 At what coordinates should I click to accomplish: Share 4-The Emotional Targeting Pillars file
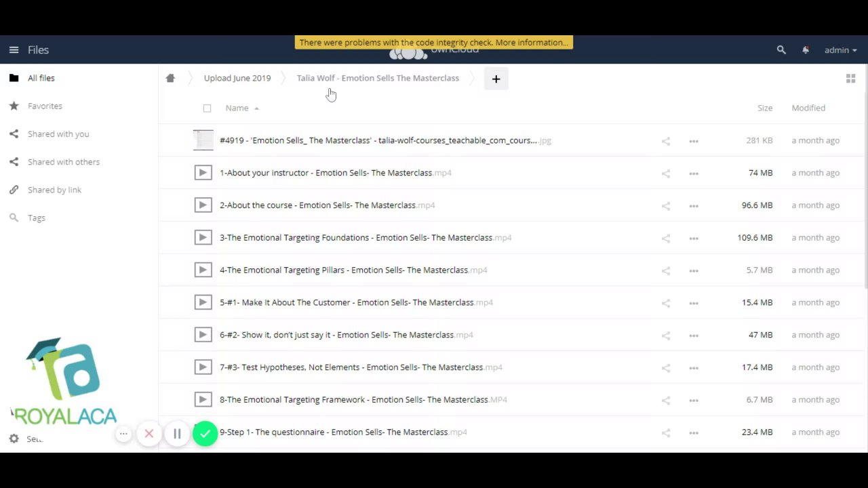666,270
